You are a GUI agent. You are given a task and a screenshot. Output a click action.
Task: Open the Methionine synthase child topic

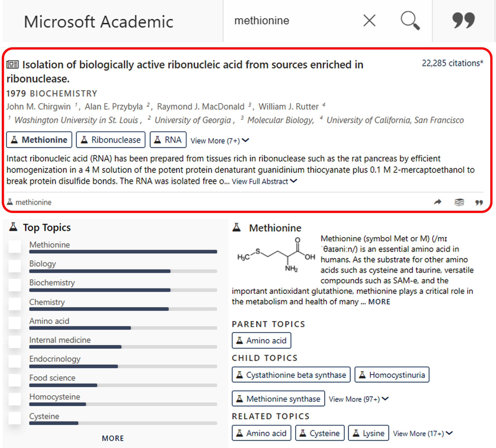278,399
